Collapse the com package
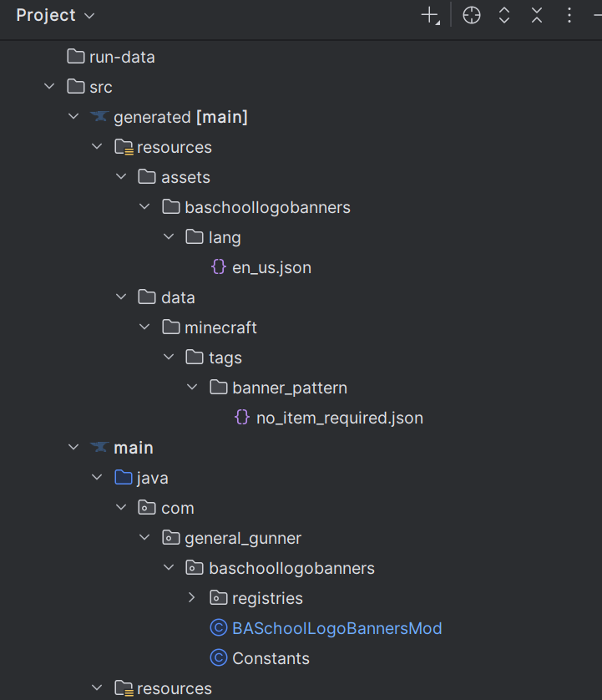Image resolution: width=602 pixels, height=700 pixels. (121, 507)
